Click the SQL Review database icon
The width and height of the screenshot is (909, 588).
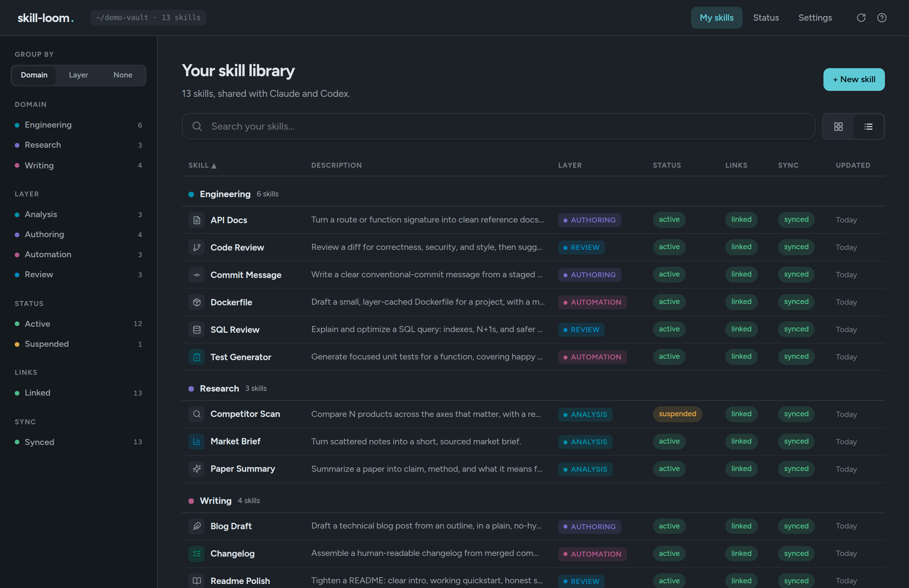(x=197, y=329)
